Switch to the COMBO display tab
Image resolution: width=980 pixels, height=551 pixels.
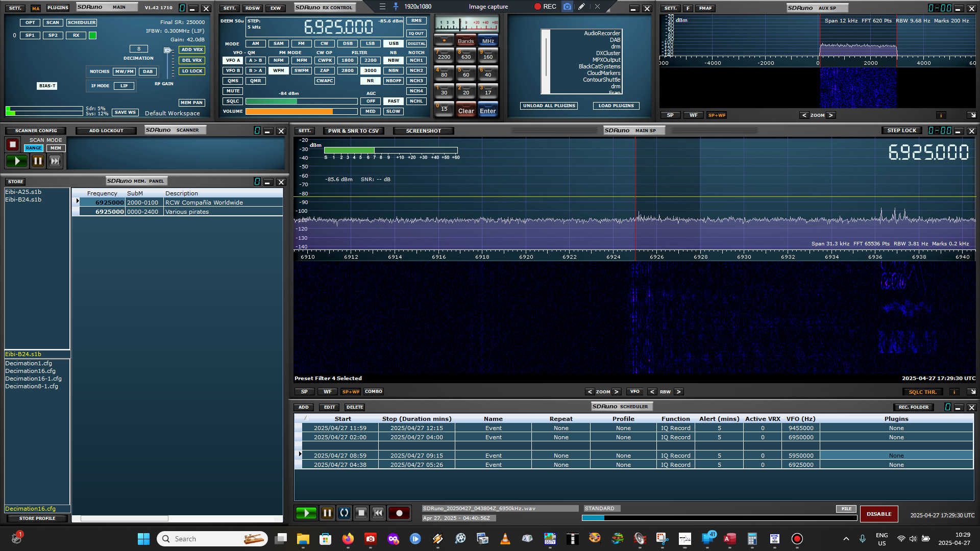[x=373, y=392]
